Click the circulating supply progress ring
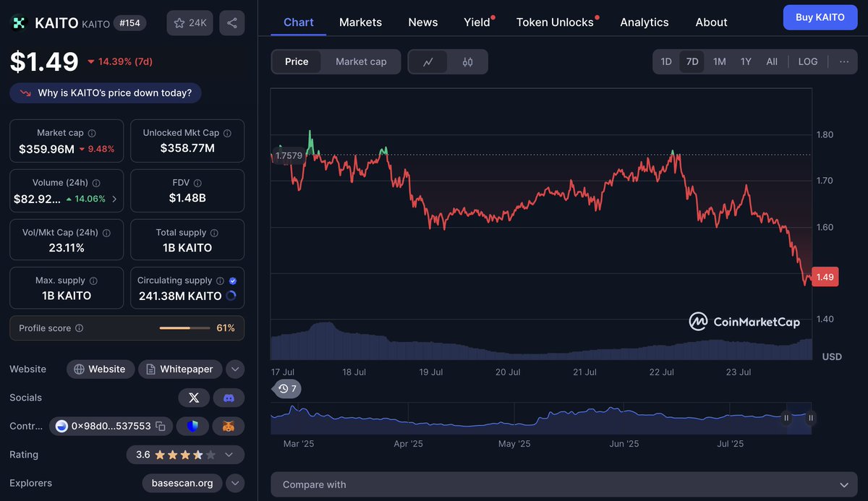 tap(231, 296)
